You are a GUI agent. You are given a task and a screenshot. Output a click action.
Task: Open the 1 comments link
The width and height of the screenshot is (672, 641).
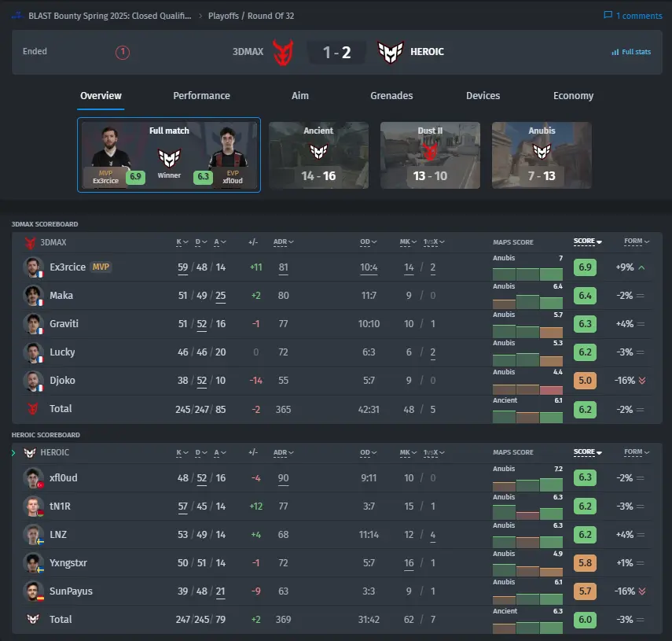tap(633, 16)
